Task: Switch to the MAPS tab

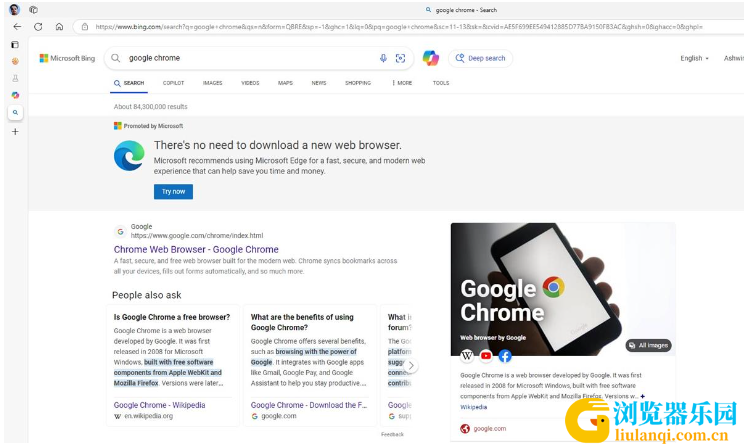Action: [285, 83]
